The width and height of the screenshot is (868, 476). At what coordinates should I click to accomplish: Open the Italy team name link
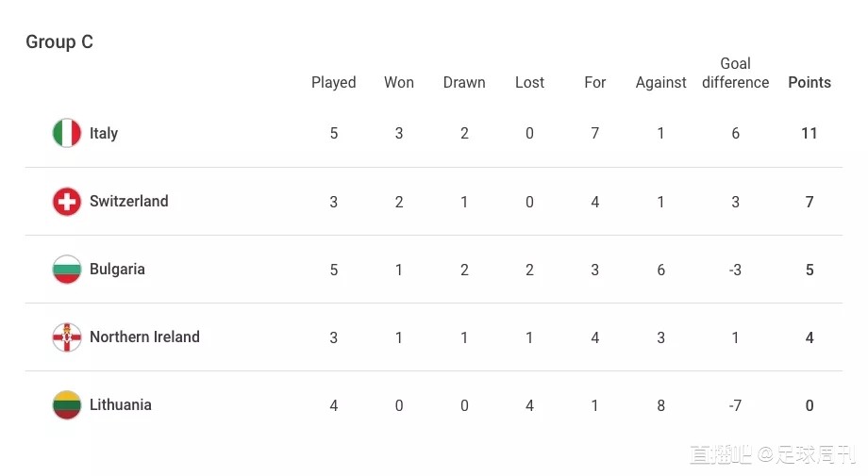104,133
